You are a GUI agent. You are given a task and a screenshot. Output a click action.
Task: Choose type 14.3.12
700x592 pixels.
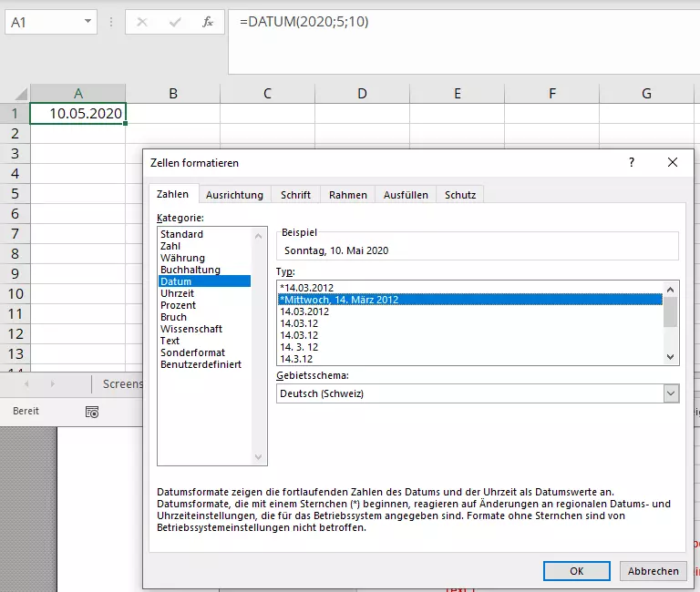(470, 359)
